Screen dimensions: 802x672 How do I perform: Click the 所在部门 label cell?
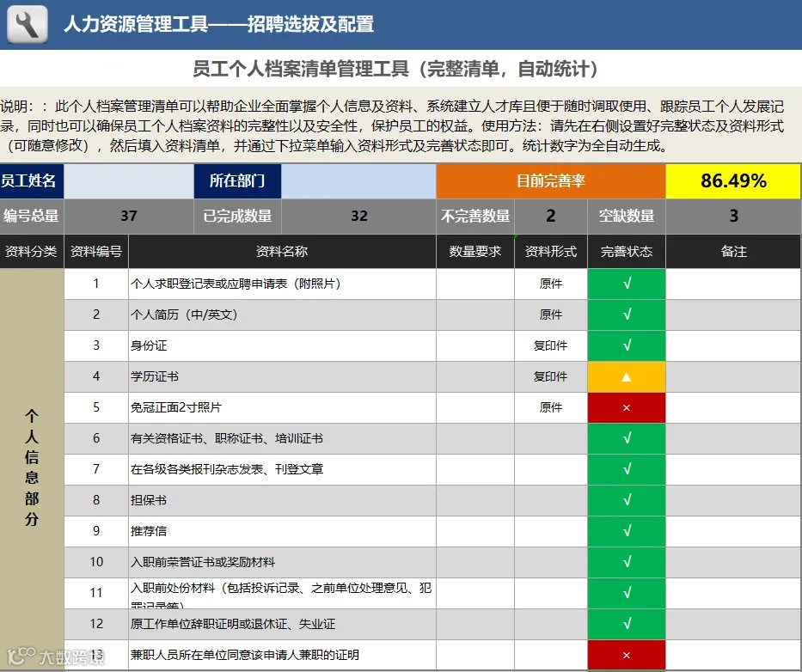click(237, 181)
